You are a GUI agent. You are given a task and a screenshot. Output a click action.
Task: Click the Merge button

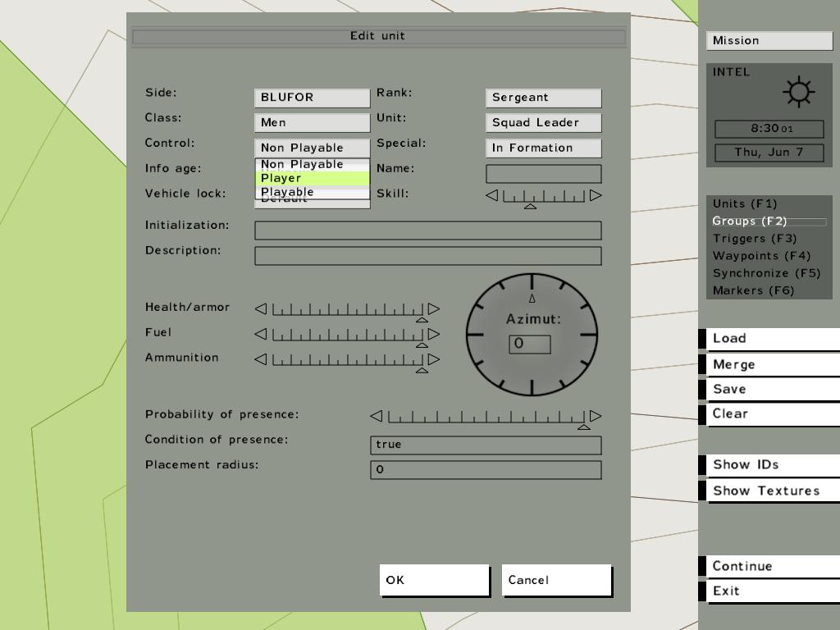pyautogui.click(x=769, y=365)
